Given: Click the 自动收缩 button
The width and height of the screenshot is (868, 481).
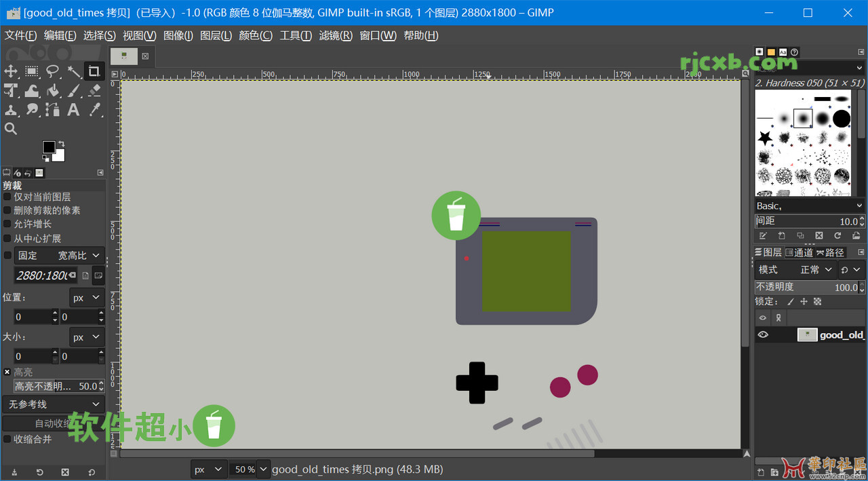Looking at the screenshot, I should [53, 423].
